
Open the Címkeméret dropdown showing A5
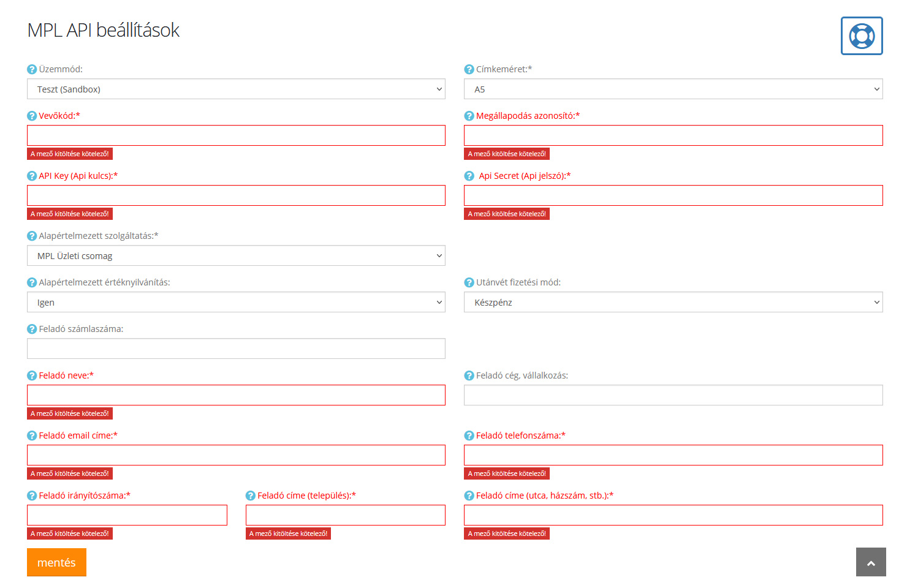pos(673,89)
